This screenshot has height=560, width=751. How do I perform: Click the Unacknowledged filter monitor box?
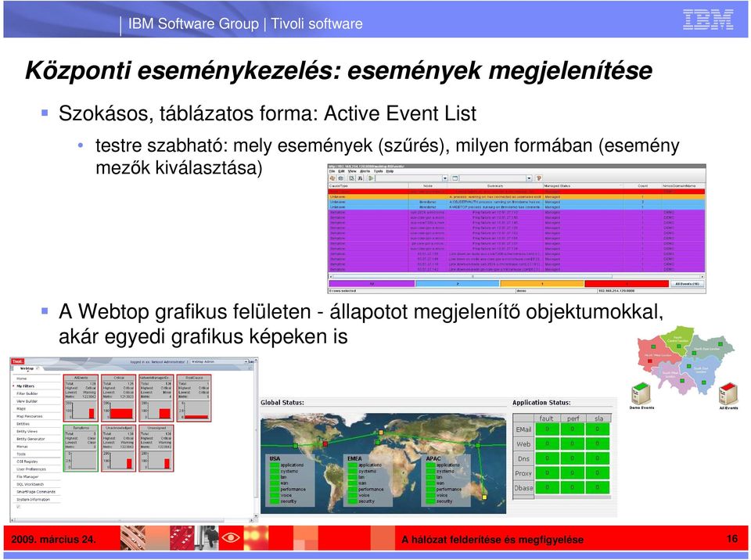click(118, 448)
